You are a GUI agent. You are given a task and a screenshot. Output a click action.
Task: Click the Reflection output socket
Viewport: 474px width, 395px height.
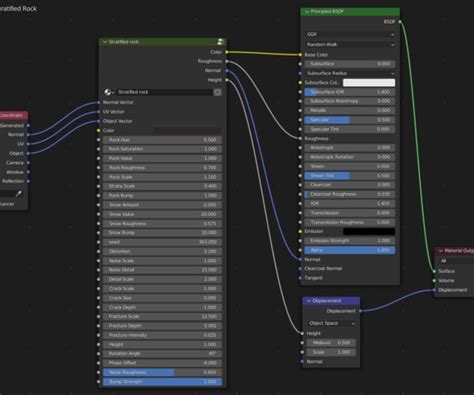coord(28,181)
